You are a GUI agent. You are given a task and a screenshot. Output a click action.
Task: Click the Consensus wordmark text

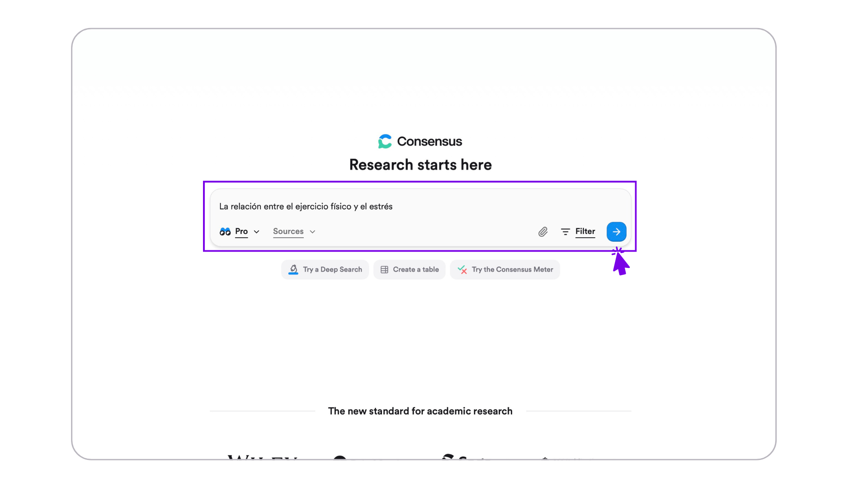(429, 141)
